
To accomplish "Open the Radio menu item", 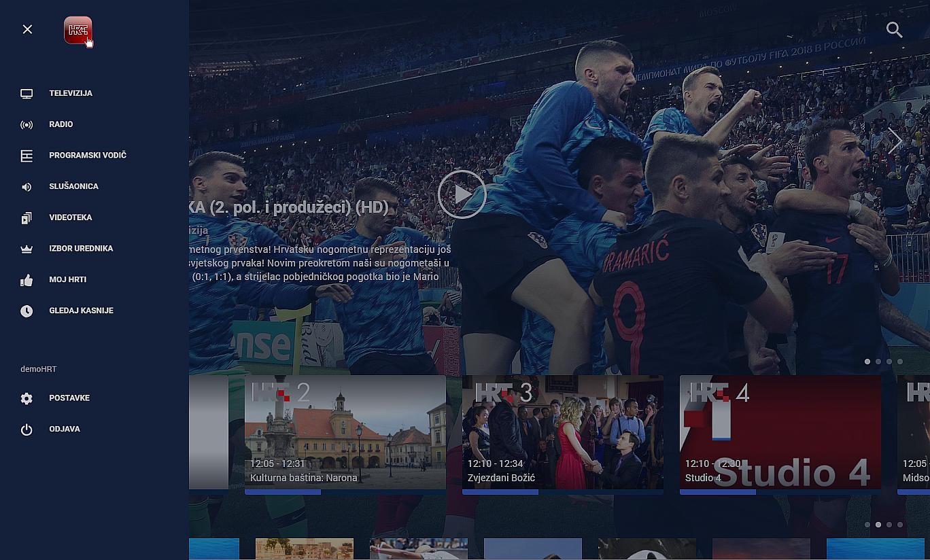I will (x=61, y=124).
